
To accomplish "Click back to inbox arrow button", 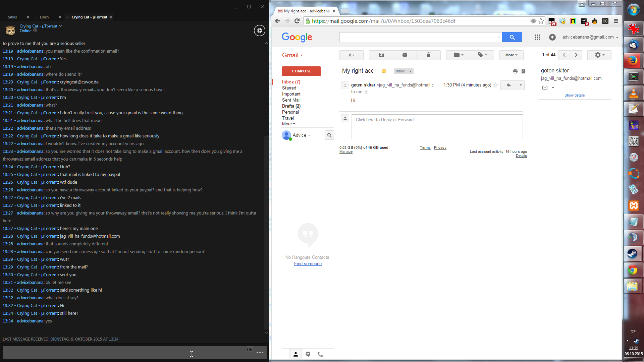I will point(351,55).
